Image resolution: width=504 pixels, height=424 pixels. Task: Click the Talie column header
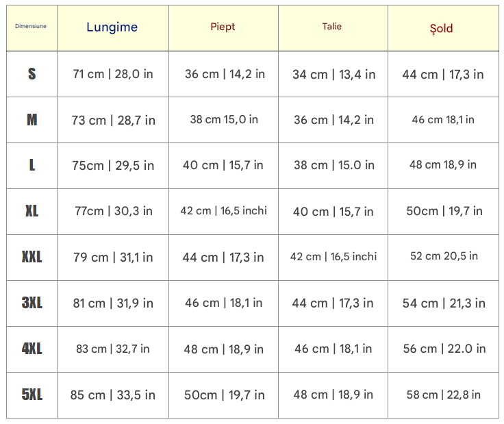(x=332, y=27)
